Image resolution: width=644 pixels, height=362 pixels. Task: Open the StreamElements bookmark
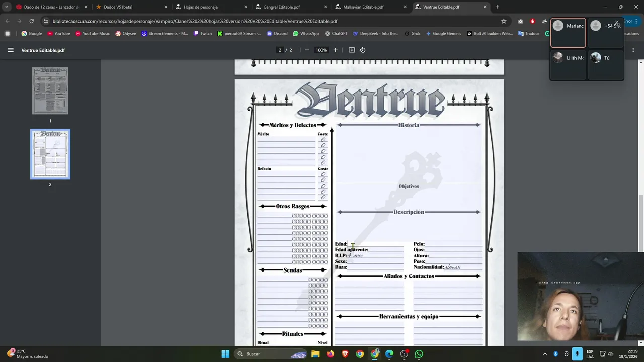[165, 34]
